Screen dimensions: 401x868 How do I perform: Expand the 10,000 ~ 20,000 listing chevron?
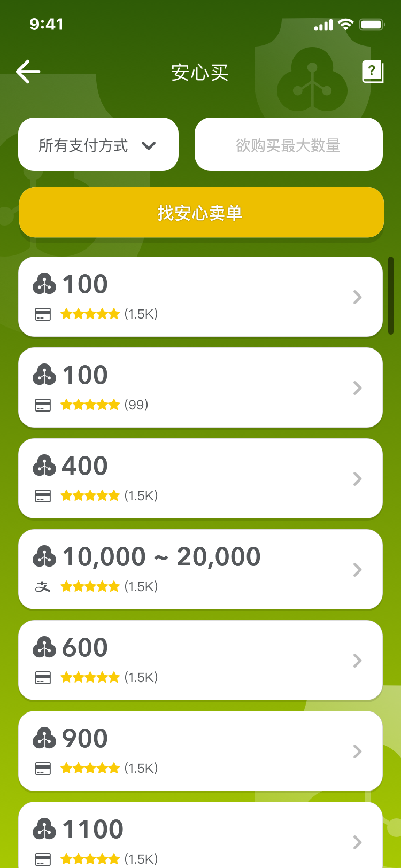coord(358,570)
